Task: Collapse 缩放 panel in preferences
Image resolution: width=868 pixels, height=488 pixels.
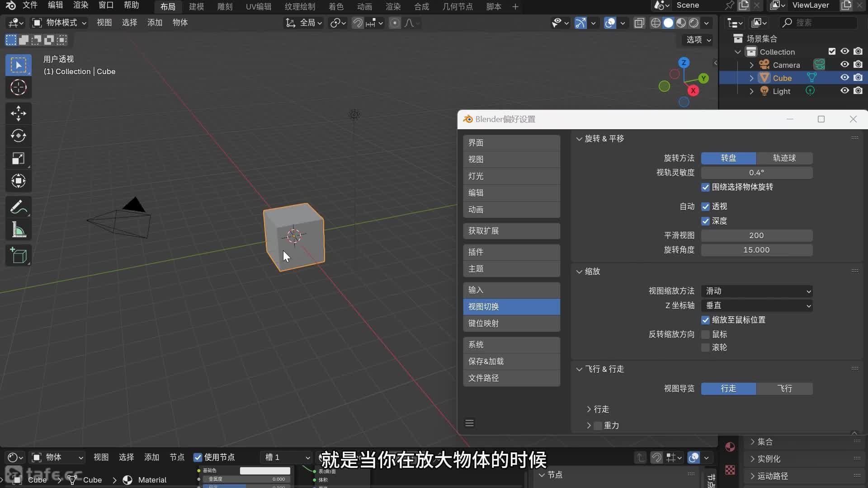Action: coord(579,272)
